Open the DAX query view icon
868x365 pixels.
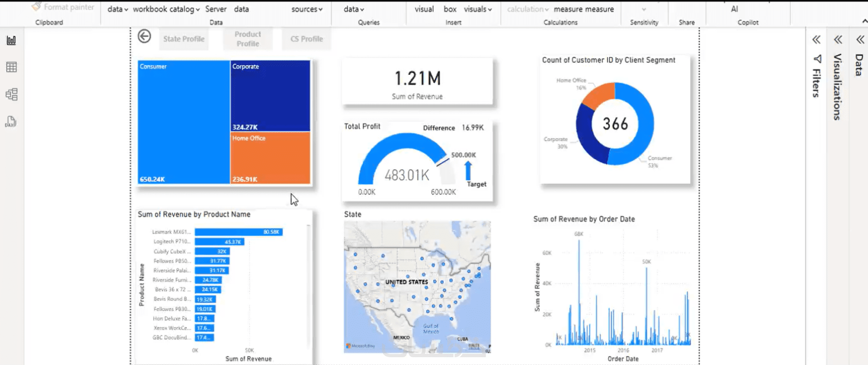click(11, 122)
